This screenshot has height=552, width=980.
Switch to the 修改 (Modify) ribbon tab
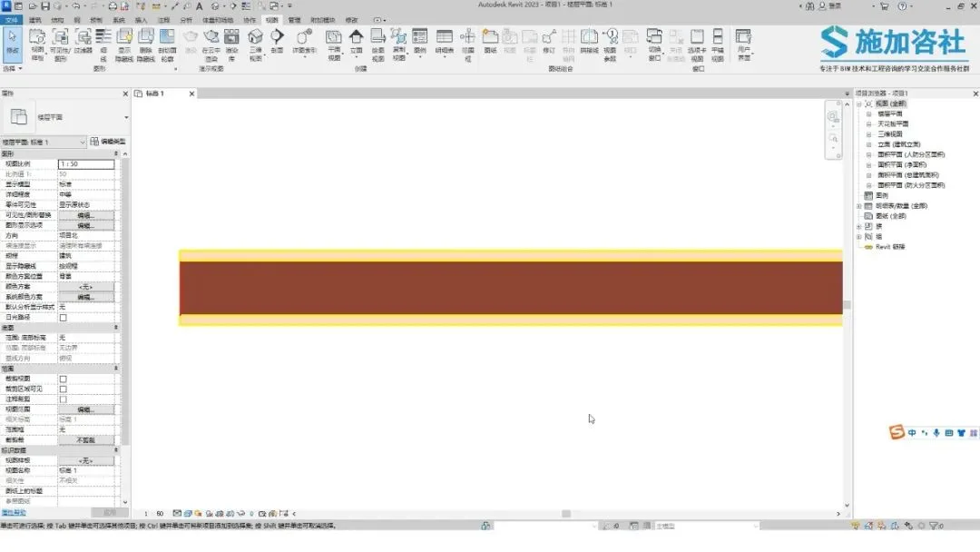(352, 20)
